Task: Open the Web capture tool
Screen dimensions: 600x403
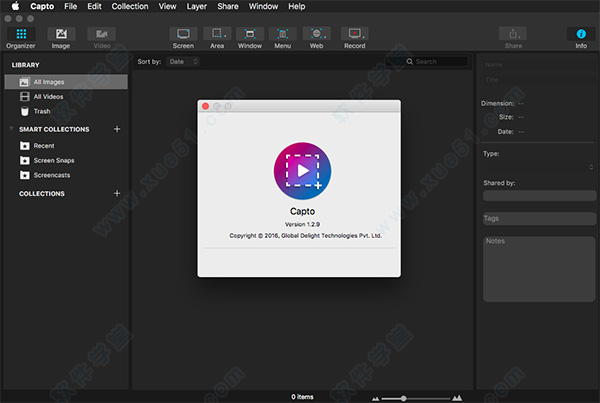Action: 316,38
